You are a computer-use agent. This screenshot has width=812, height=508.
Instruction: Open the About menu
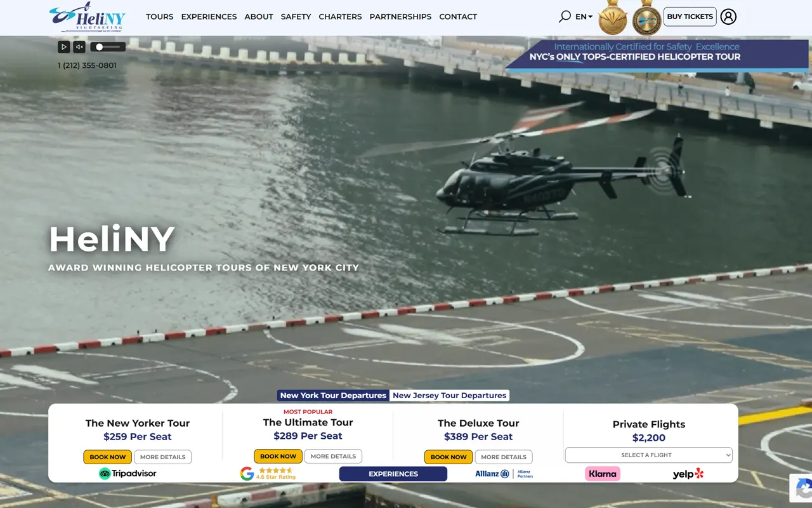tap(259, 17)
